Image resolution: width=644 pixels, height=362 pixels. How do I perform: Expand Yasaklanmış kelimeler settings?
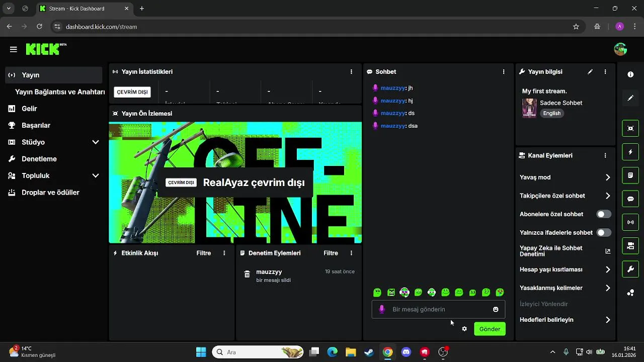[x=608, y=288]
